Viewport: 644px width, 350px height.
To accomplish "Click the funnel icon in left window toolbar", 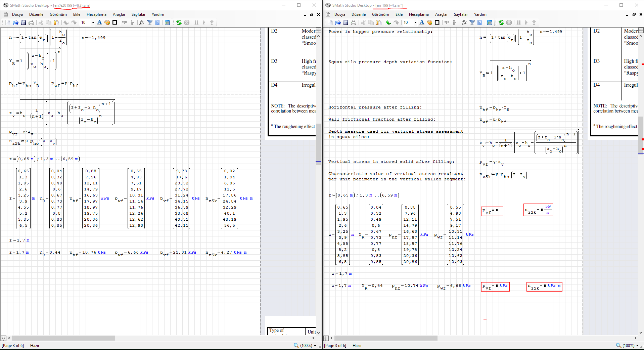I will pyautogui.click(x=150, y=23).
